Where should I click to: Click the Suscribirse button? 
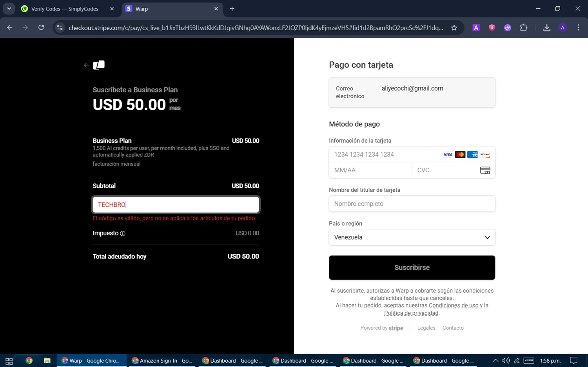(412, 268)
